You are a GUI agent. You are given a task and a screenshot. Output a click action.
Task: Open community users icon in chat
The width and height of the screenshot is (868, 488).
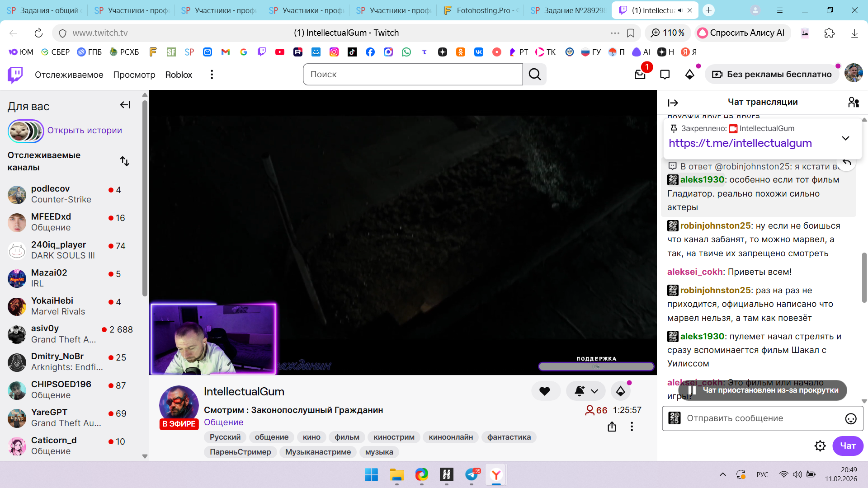(853, 103)
